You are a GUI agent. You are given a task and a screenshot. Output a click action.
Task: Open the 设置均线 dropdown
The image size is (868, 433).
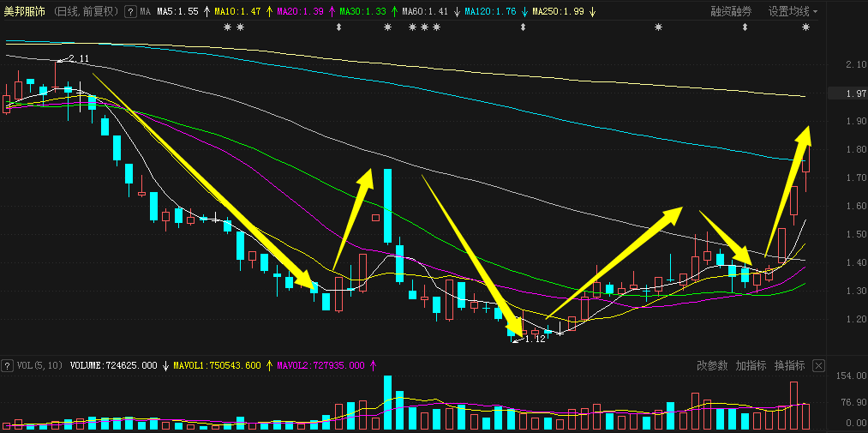793,12
